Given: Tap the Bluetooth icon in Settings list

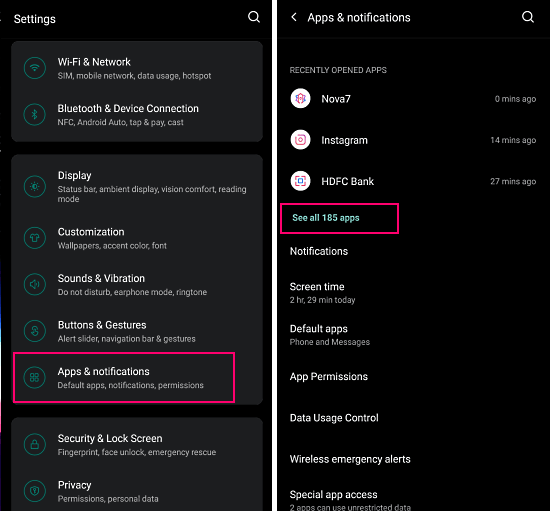Looking at the screenshot, I should coord(34,115).
